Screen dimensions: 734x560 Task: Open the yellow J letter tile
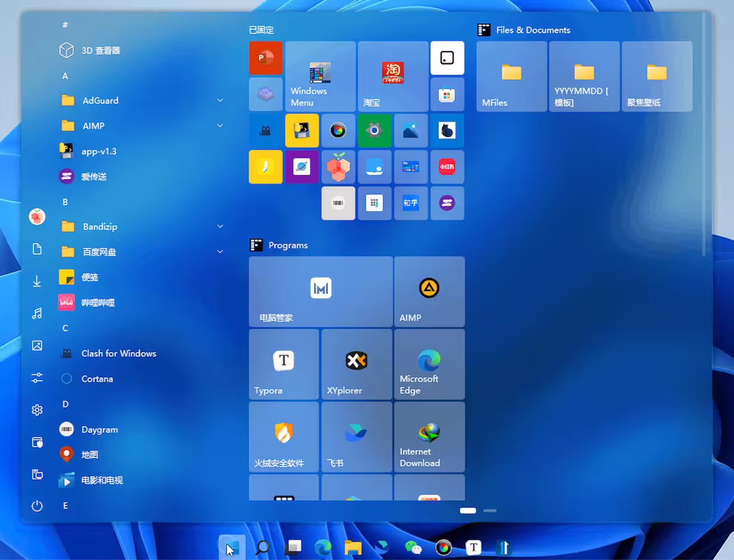266,167
